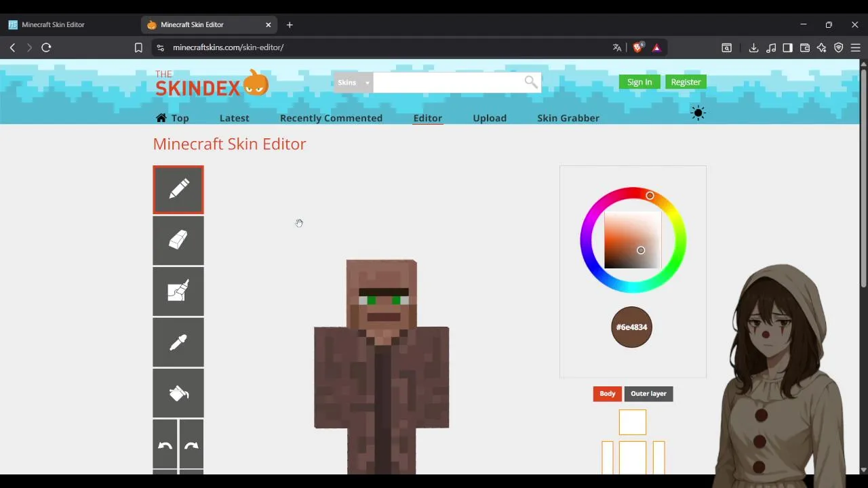The image size is (868, 488).
Task: Open the browser hamburger menu
Action: 856,47
